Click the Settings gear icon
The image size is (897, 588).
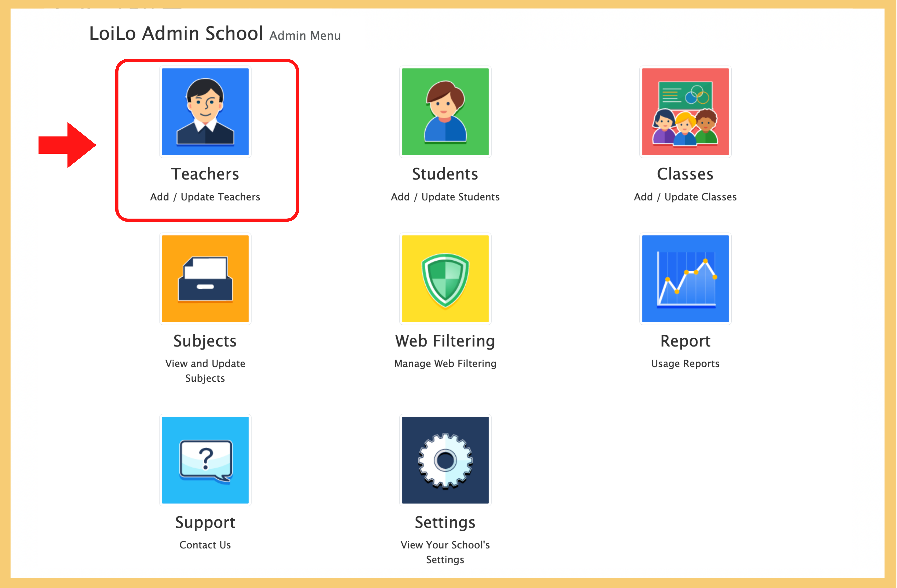coord(445,460)
